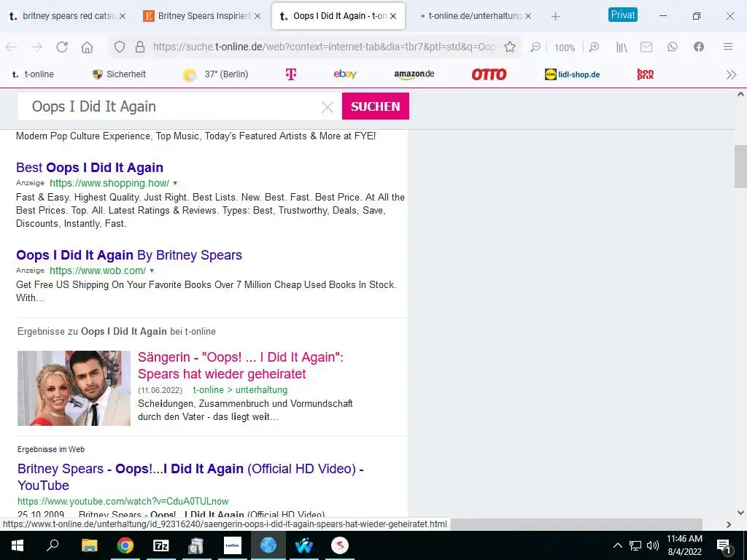Viewport: 747px width, 560px height.
Task: Open Oops I Did It Again By Britney Spears link
Action: [129, 255]
